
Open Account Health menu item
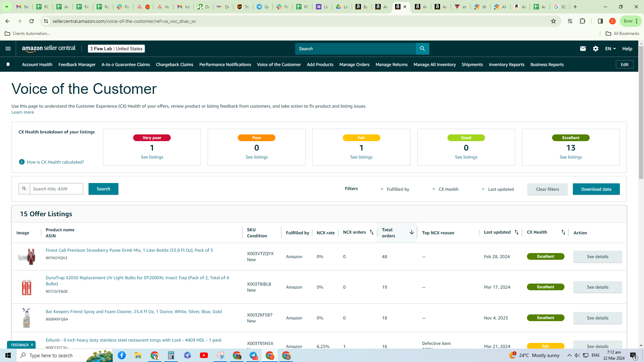(x=37, y=64)
